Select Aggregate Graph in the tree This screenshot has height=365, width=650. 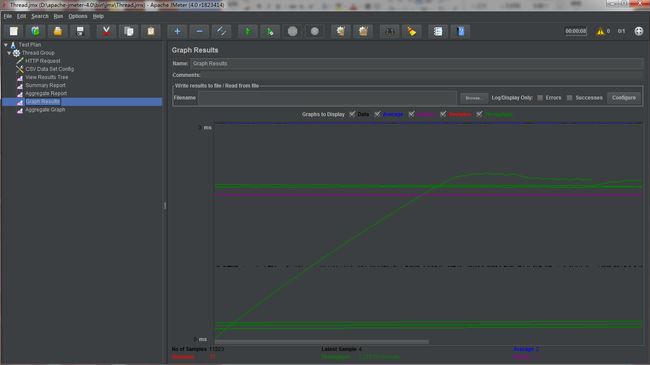pos(45,110)
